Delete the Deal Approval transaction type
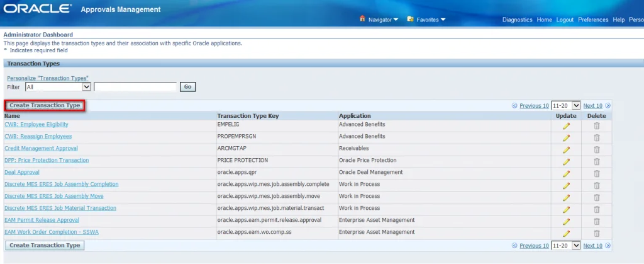This screenshot has width=644, height=264. (x=597, y=173)
